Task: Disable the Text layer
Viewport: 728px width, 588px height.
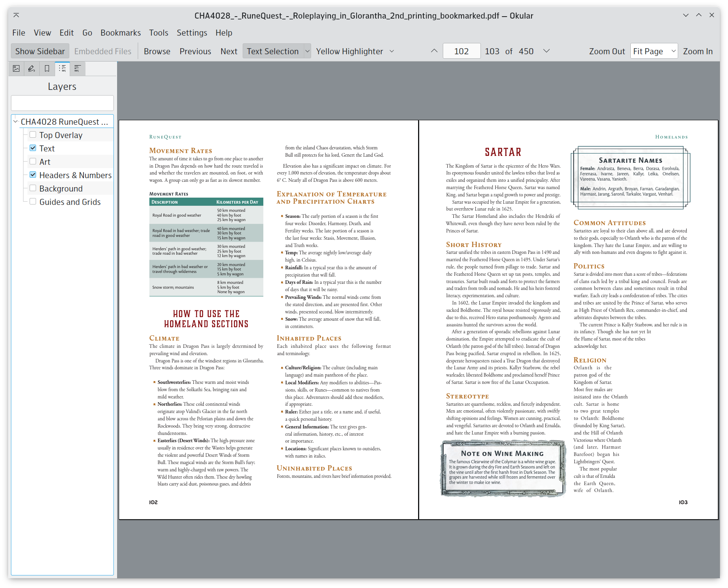Action: click(x=33, y=148)
